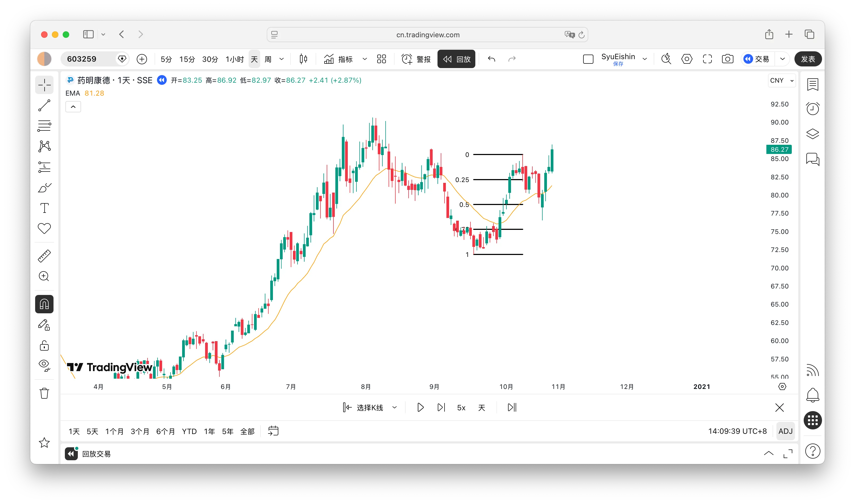This screenshot has width=855, height=504.
Task: Click the Safari reload page button
Action: (582, 35)
